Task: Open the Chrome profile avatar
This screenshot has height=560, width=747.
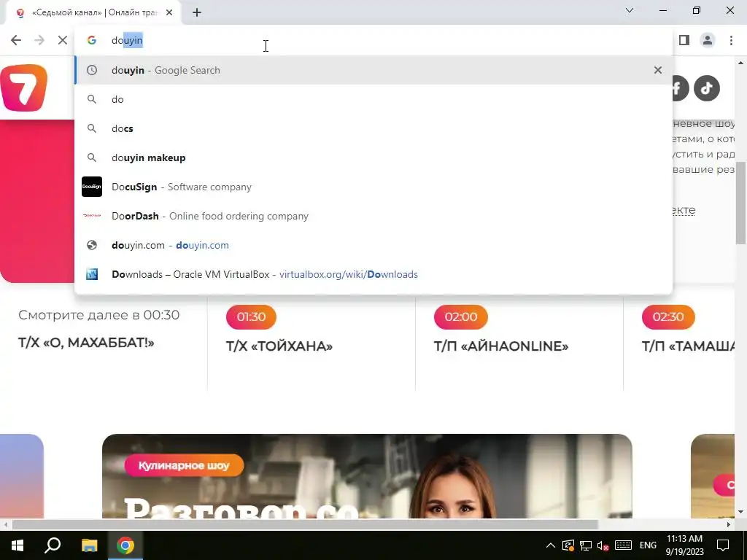Action: point(708,41)
